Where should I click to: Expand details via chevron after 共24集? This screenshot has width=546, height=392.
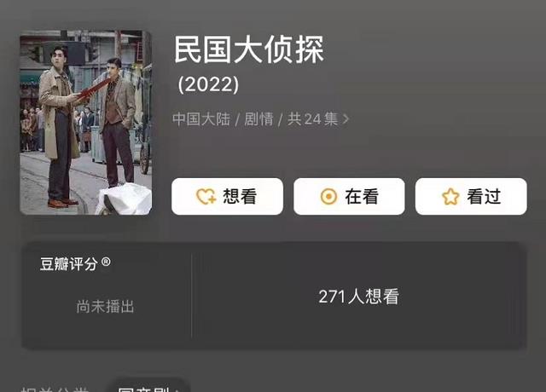[x=346, y=119]
